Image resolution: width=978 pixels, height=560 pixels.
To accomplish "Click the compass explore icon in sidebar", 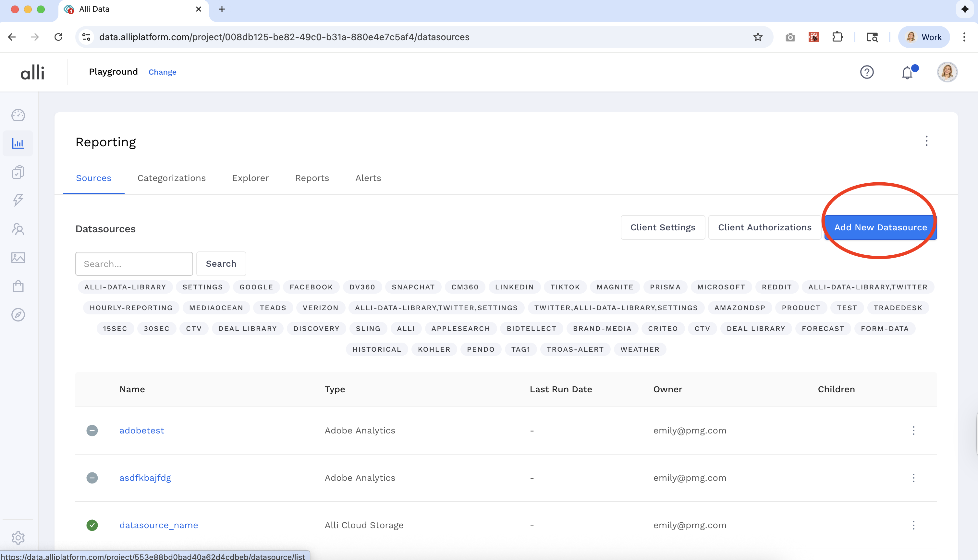I will (x=18, y=315).
